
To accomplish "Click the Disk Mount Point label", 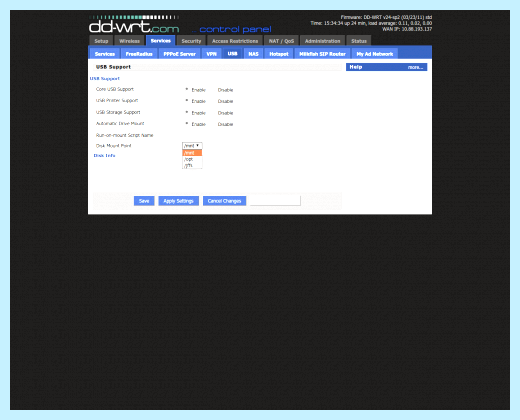I will 113,146.
